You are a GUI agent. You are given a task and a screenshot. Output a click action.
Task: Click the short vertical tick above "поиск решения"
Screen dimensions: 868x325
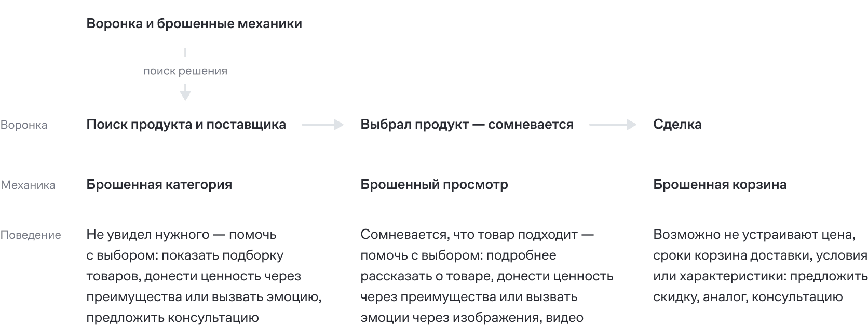click(185, 52)
